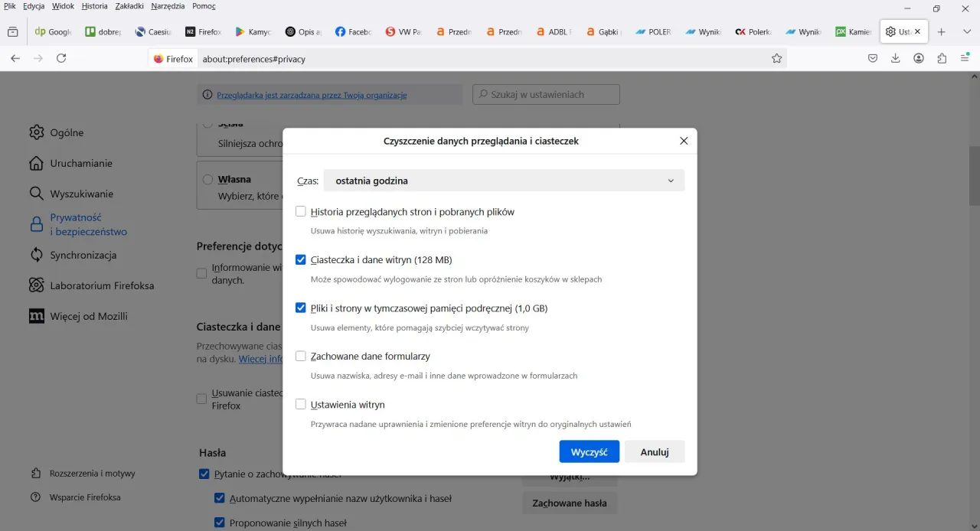Viewport: 980px width, 531px height.
Task: Open the Extensions puzzle icon
Action: click(x=942, y=58)
